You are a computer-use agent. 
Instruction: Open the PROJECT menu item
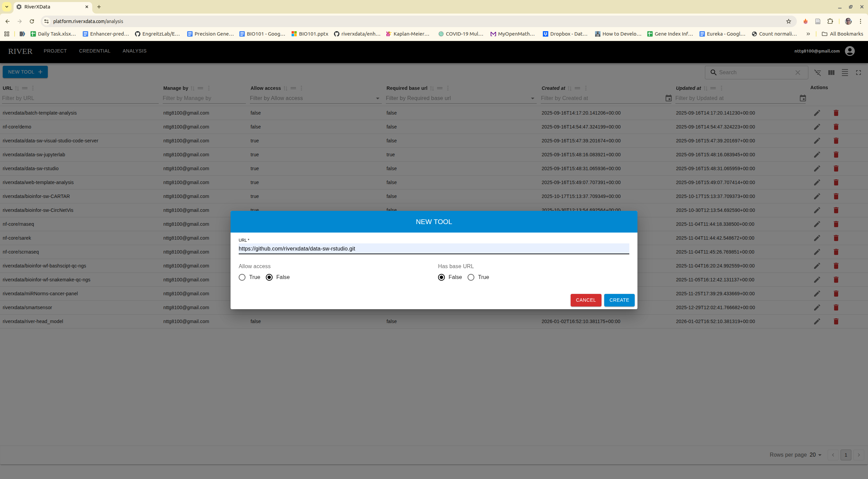55,51
